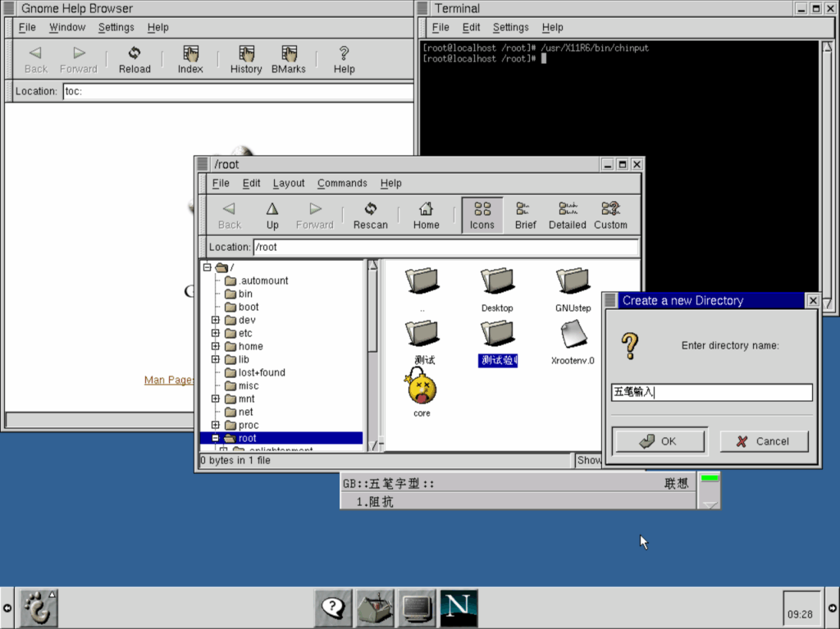This screenshot has height=629, width=840.
Task: Click Reload in the Help Browser
Action: tap(135, 60)
